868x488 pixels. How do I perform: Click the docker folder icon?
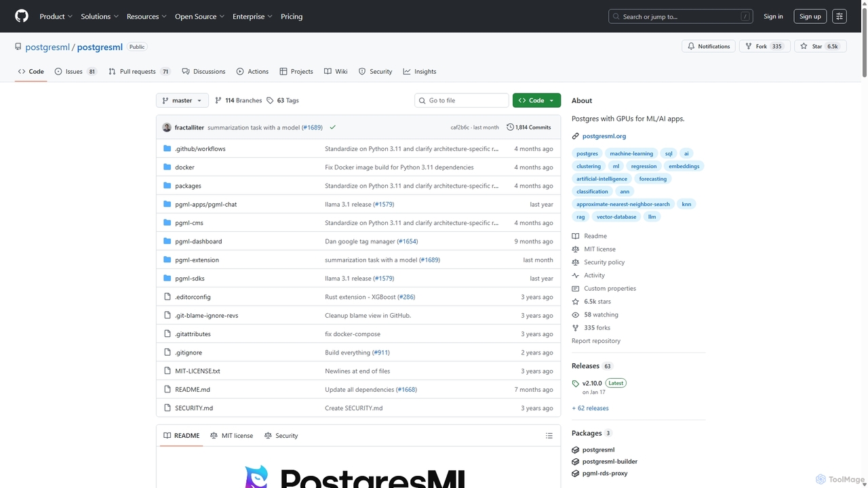pos(167,167)
